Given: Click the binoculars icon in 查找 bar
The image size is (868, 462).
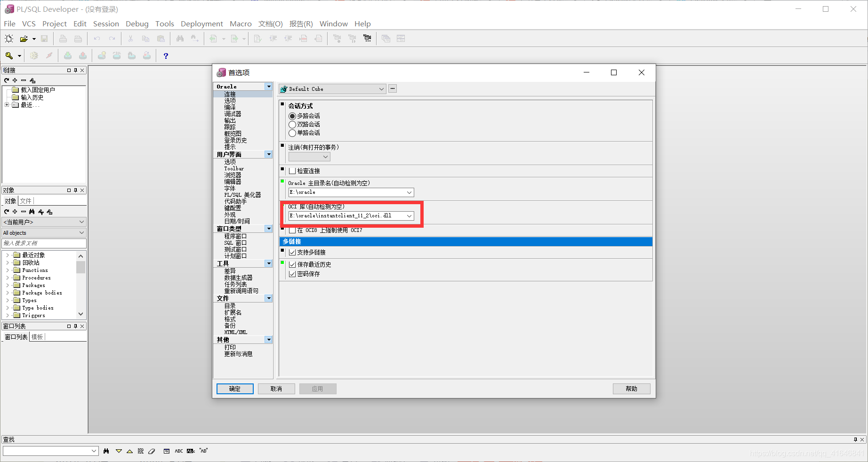Looking at the screenshot, I should (106, 451).
